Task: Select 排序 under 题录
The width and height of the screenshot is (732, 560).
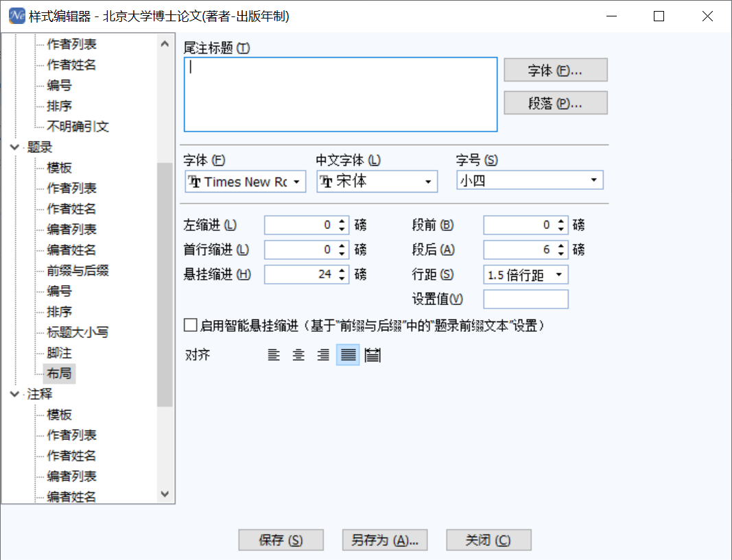Action: coord(59,312)
